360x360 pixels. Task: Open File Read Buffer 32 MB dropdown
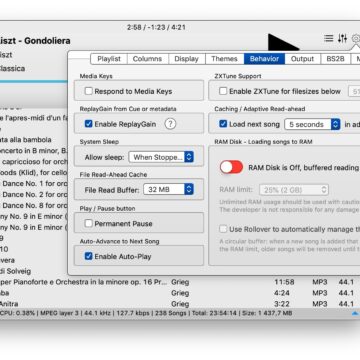[169, 190]
